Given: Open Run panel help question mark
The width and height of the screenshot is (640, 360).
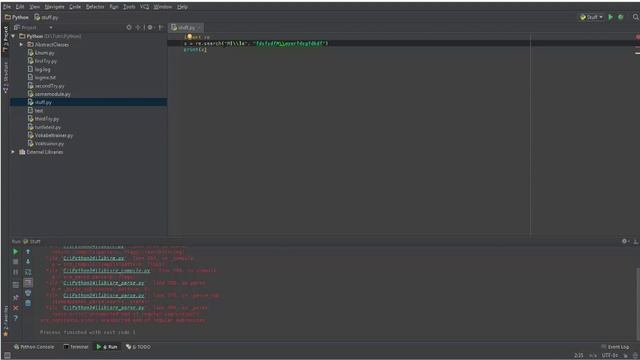Looking at the screenshot, I should tap(15, 318).
